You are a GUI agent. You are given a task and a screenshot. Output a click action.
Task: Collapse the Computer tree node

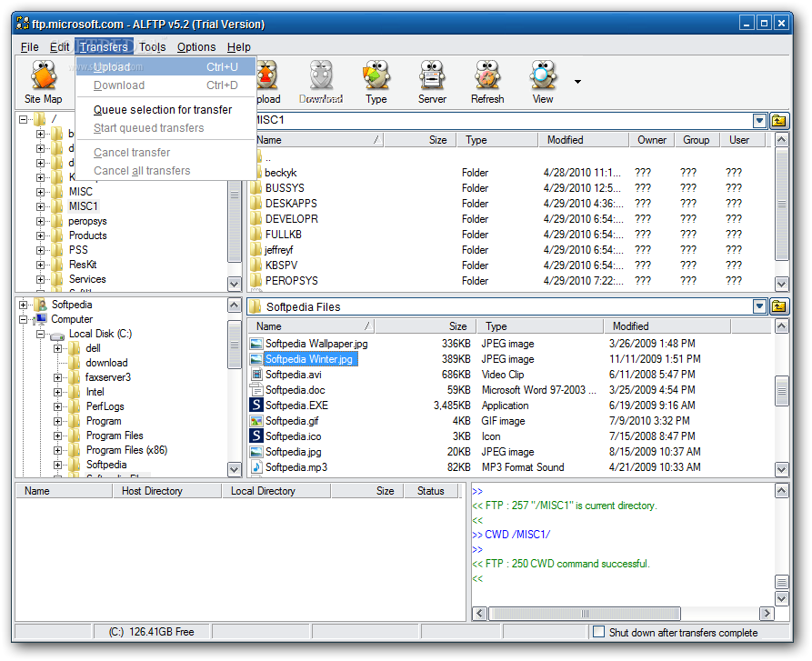(23, 319)
